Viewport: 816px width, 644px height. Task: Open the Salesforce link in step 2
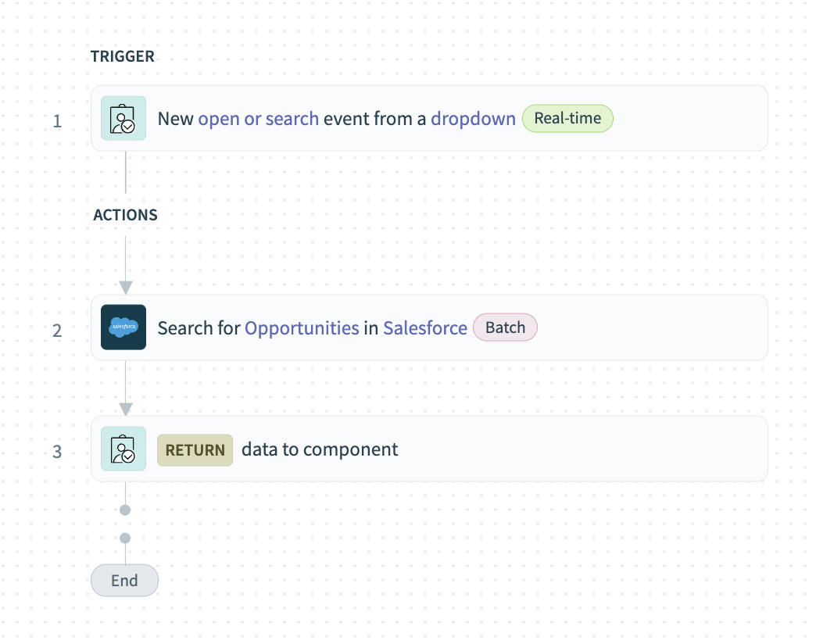point(424,327)
